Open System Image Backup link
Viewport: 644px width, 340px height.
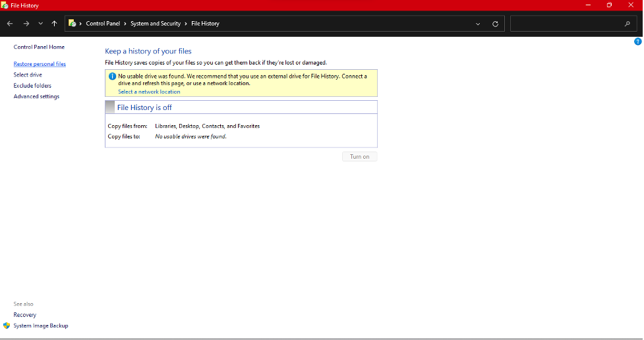point(41,326)
